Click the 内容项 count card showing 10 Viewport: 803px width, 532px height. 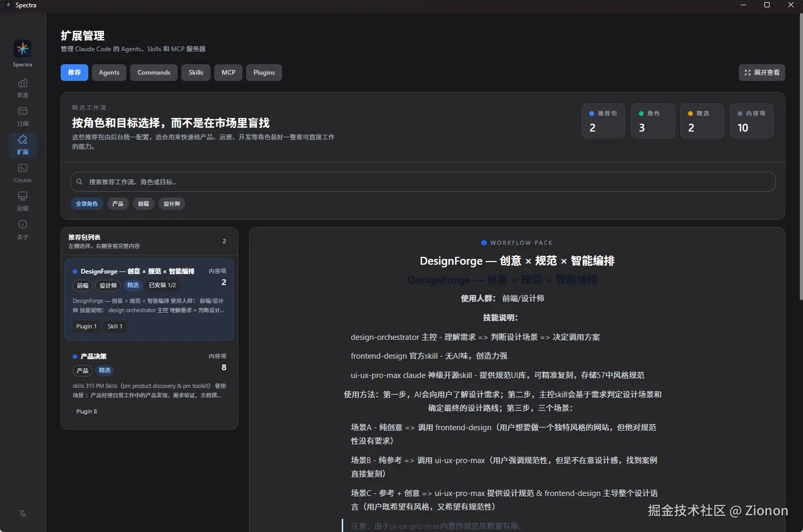(x=752, y=121)
